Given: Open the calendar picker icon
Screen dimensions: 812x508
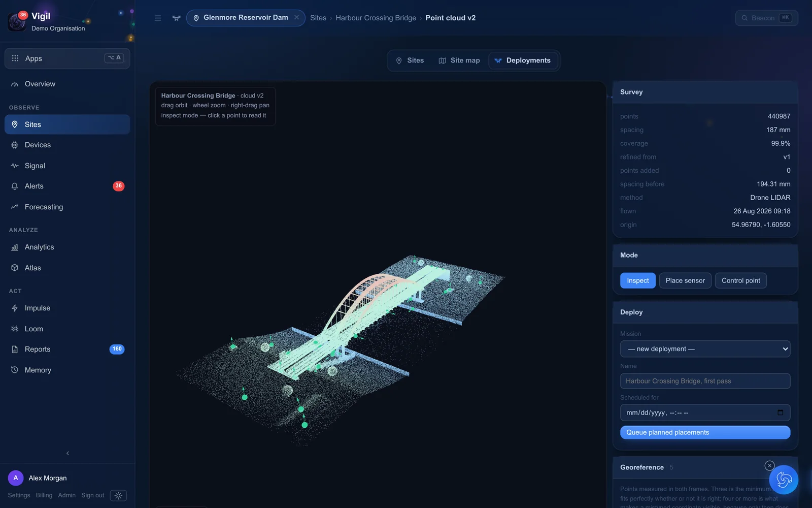Looking at the screenshot, I should coord(781,412).
